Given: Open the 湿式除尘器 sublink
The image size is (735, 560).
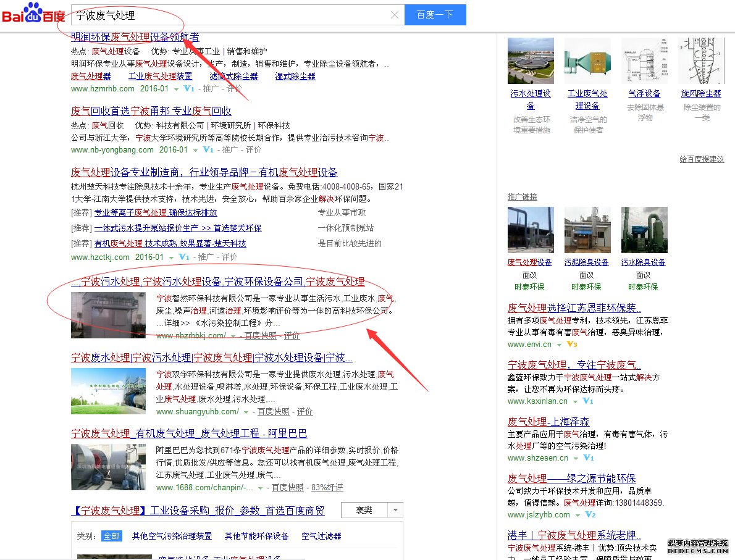Looking at the screenshot, I should click(295, 77).
